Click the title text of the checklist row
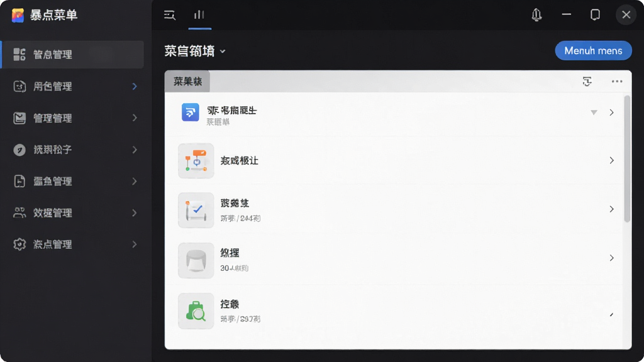This screenshot has height=362, width=644. coord(235,203)
